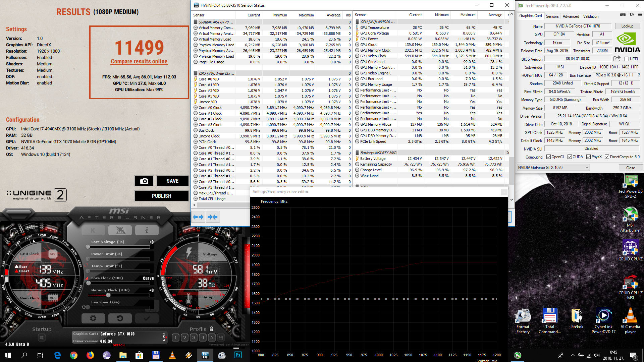Collapse sensors with HWiNFO inward arrows button
This screenshot has height=362, width=644.
[x=213, y=217]
